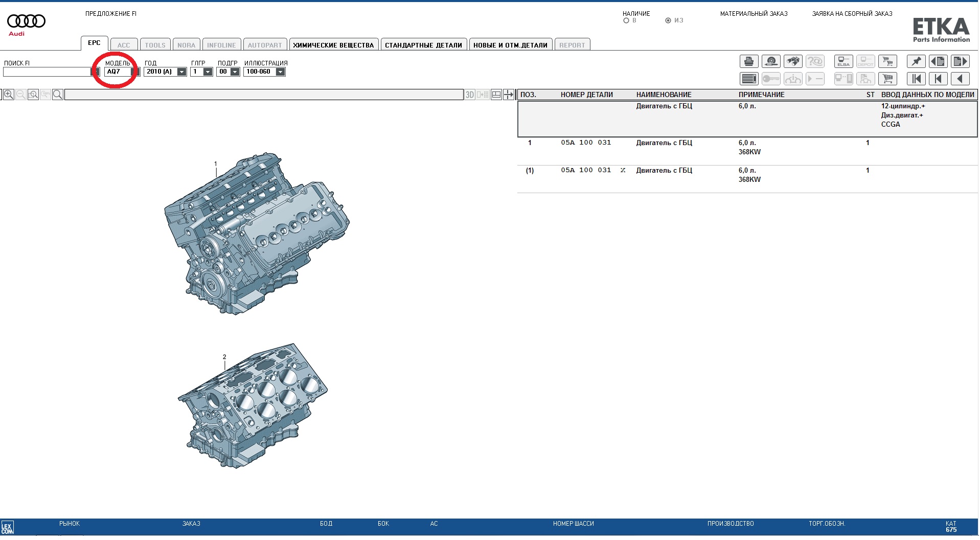Image resolution: width=980 pixels, height=540 pixels.
Task: Select engine block illustration number 2
Action: (x=253, y=406)
